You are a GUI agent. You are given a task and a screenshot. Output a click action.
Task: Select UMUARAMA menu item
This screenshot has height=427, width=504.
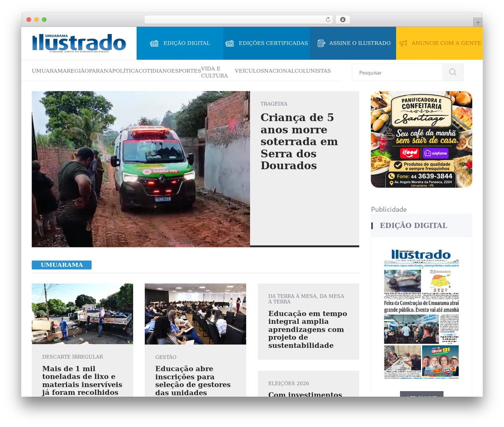pos(49,71)
